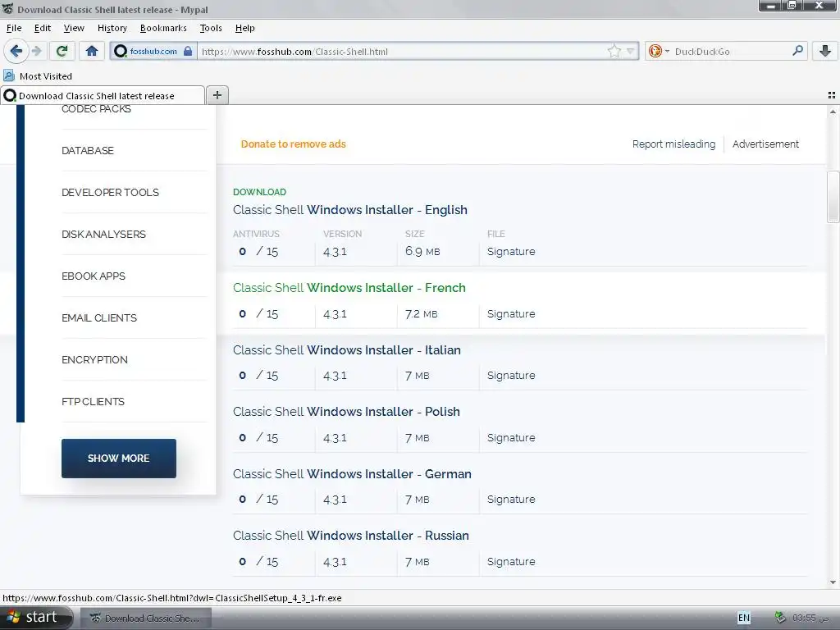Click the browser page vertical scrollbar up arrow
This screenshot has height=630, width=840.
833,112
